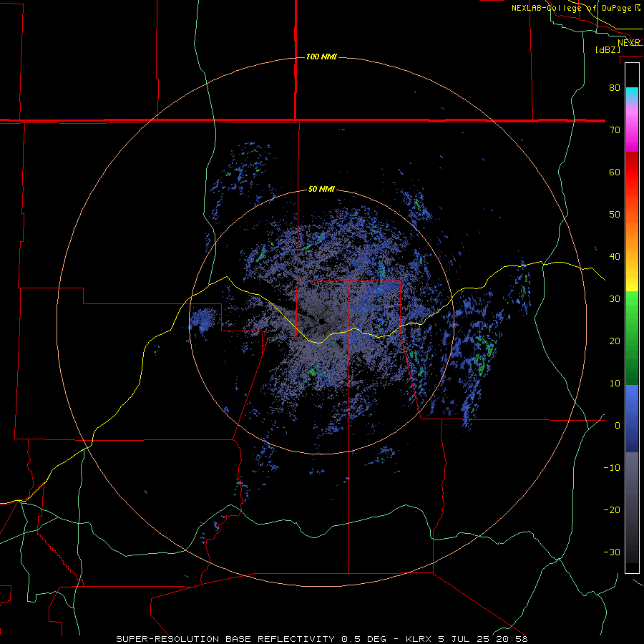
Task: Click the 70 value on the dBZ scale
Action: point(615,130)
